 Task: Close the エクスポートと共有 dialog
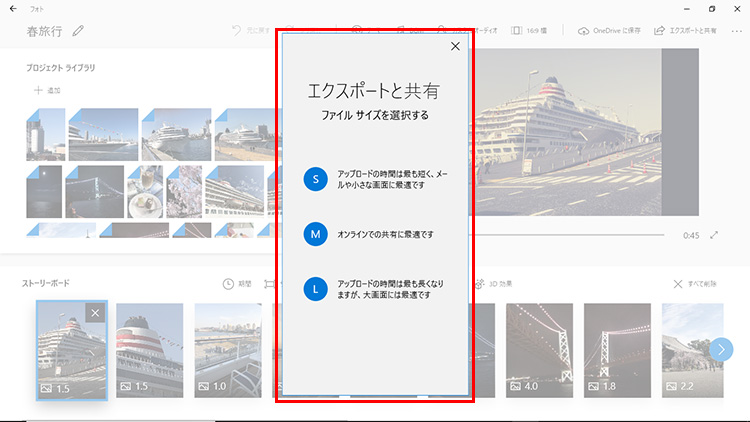tap(456, 46)
